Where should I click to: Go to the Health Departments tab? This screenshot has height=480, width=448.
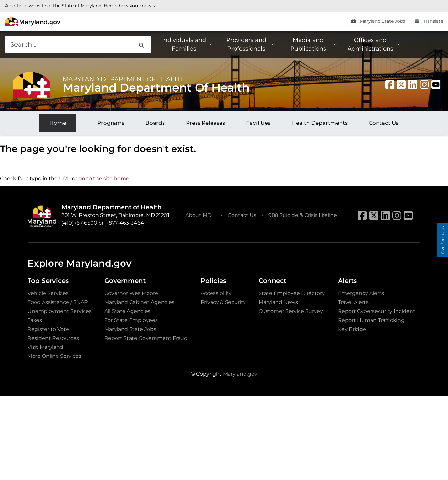point(319,123)
